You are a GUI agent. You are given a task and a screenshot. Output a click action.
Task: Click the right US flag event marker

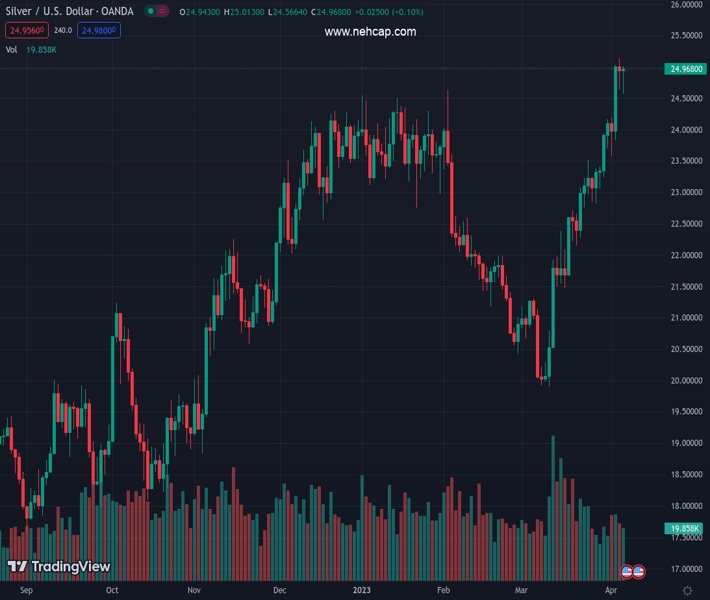[x=638, y=571]
